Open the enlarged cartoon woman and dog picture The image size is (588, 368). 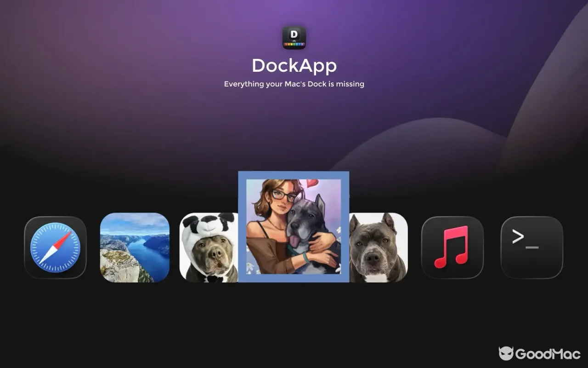pos(294,227)
